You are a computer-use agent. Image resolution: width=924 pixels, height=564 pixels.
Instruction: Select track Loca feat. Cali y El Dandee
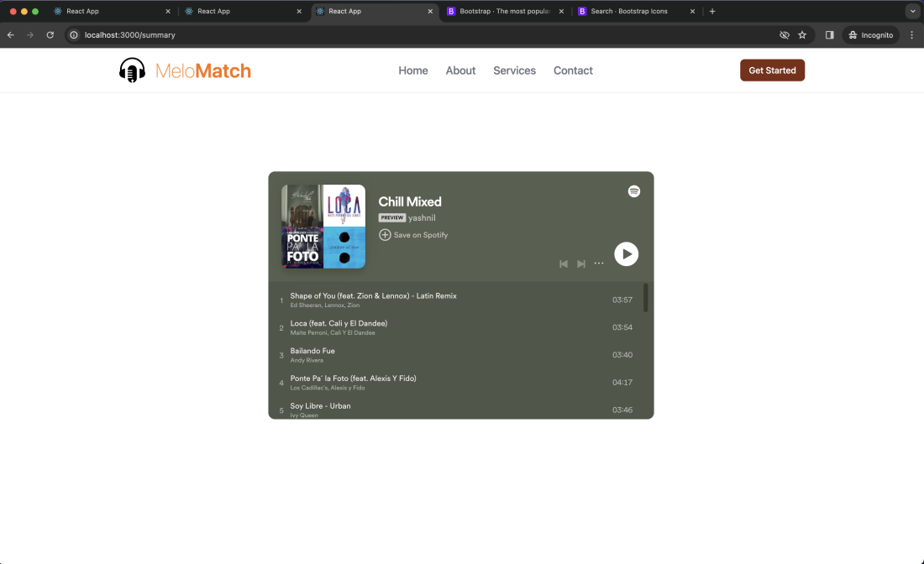click(339, 323)
